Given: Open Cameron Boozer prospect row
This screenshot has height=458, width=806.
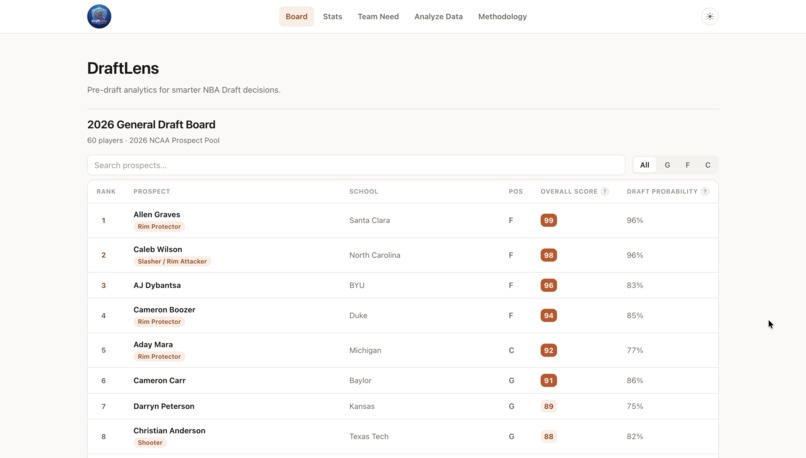Looking at the screenshot, I should tap(402, 316).
